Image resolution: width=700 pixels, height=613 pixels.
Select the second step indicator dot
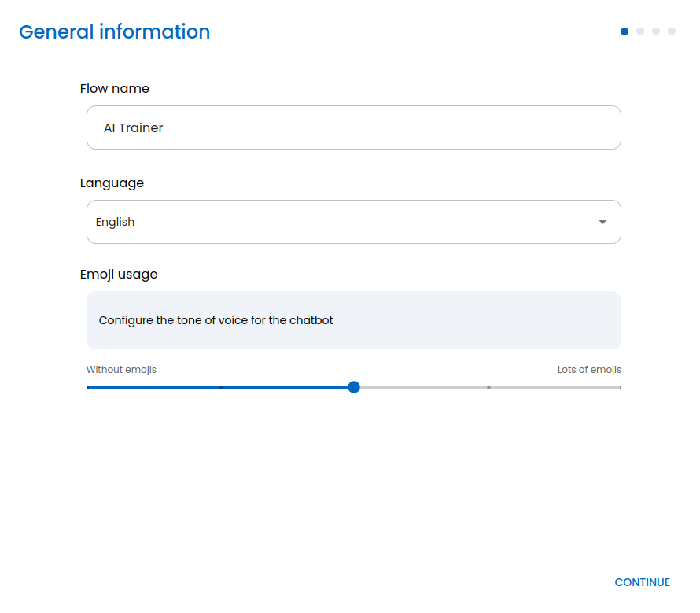640,31
